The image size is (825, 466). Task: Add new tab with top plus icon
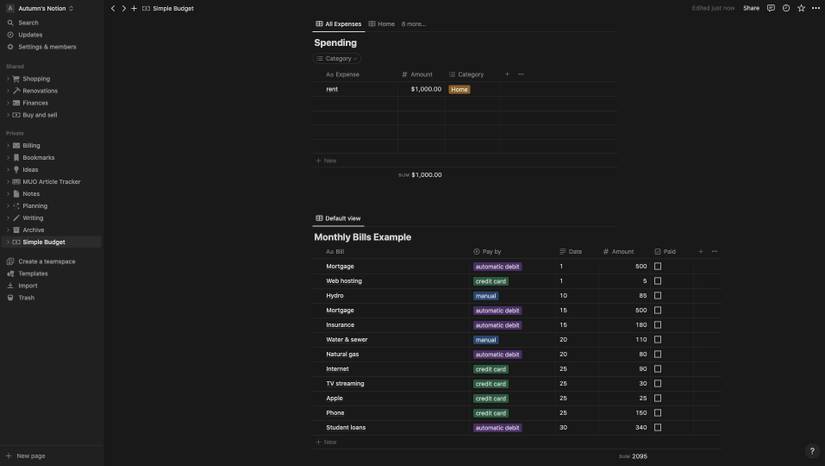click(134, 8)
